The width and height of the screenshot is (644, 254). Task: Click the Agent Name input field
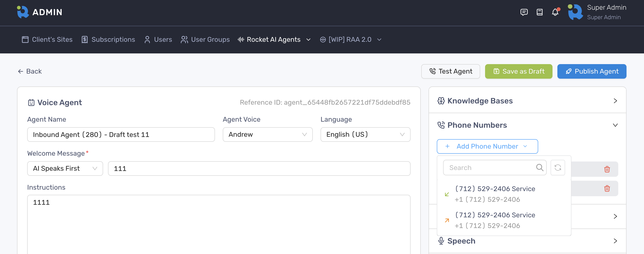click(121, 135)
